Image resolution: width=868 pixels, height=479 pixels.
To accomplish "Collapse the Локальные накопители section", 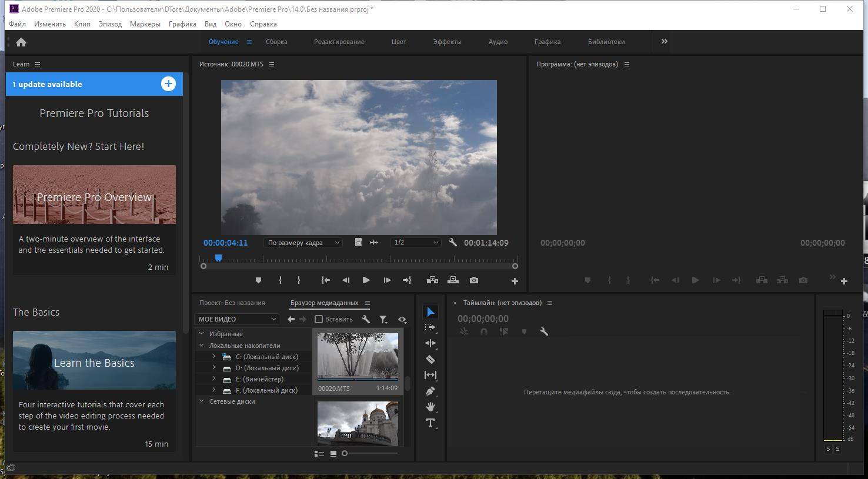I will 202,346.
